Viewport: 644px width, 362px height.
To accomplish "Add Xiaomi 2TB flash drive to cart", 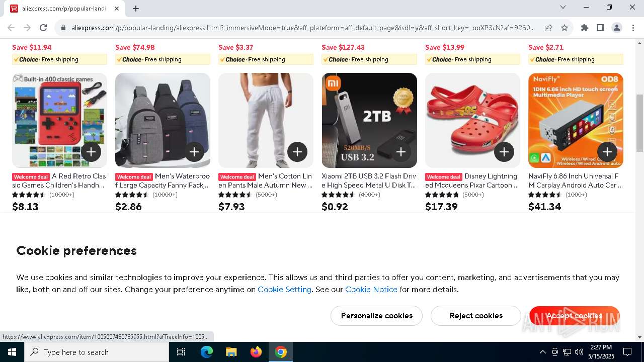I will tap(401, 152).
